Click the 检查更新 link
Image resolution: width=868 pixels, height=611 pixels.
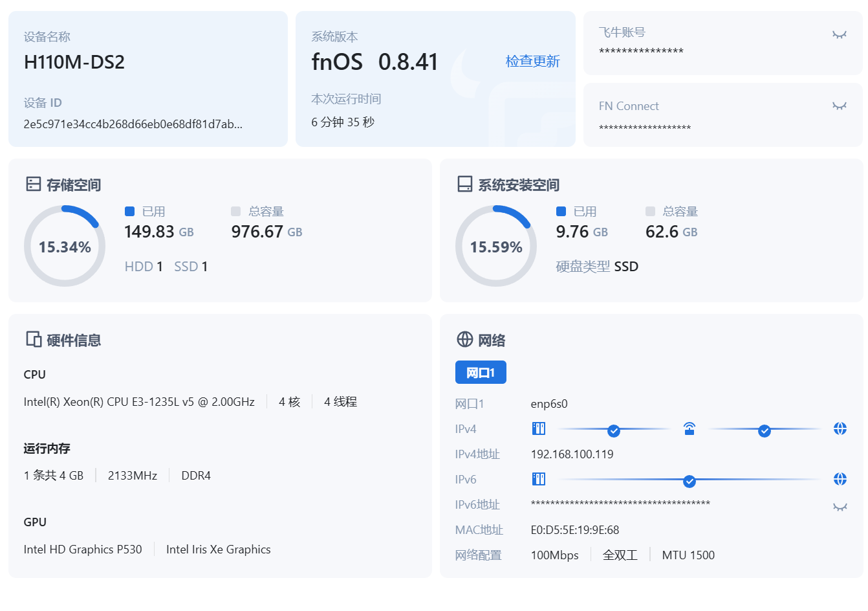click(x=532, y=61)
